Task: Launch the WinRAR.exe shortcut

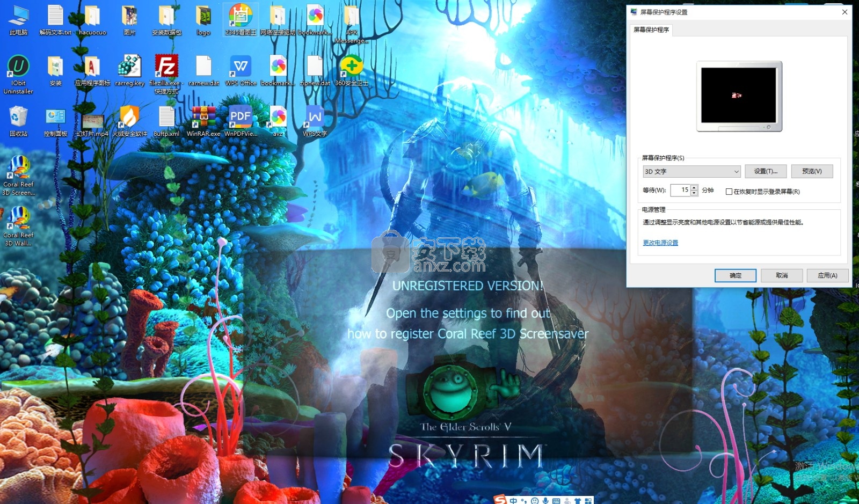Action: 203,121
